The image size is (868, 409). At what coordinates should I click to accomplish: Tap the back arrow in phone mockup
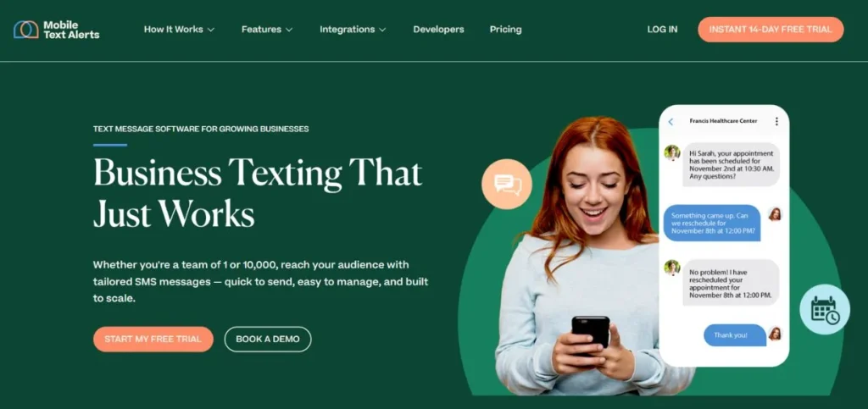click(671, 122)
